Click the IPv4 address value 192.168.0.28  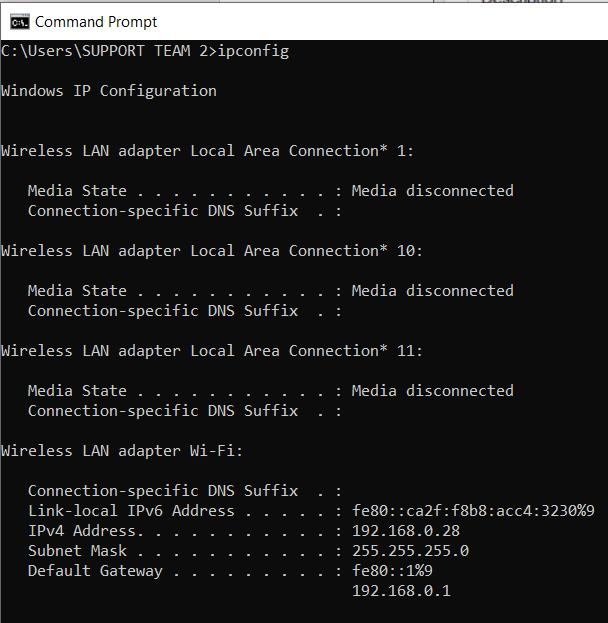[405, 530]
